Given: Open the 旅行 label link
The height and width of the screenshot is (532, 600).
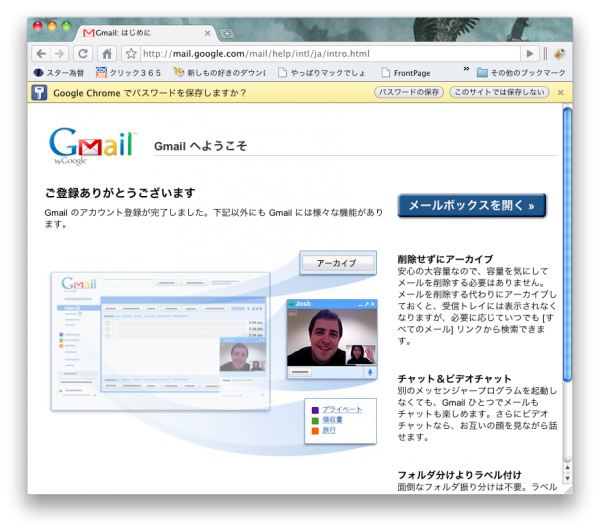Looking at the screenshot, I should 329,430.
